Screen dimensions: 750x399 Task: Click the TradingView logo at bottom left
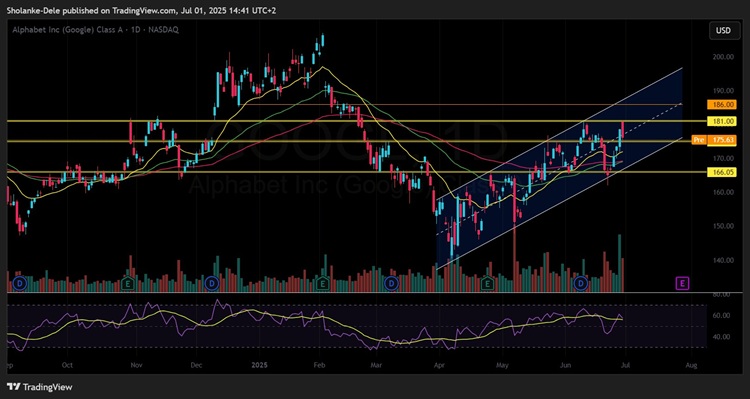click(40, 387)
